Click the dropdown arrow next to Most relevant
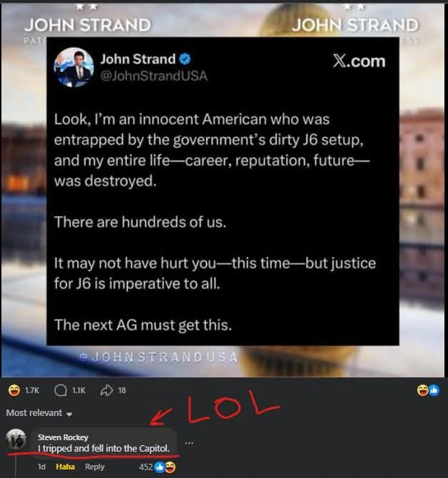This screenshot has width=448, height=478. [69, 415]
